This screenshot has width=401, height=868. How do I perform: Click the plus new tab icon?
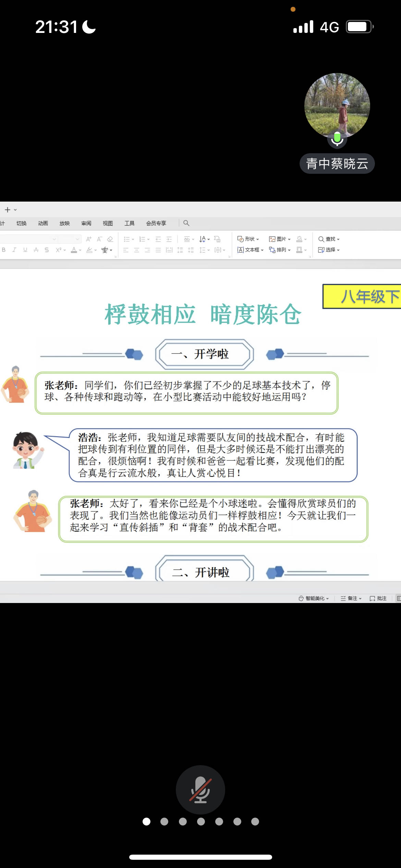coord(8,209)
